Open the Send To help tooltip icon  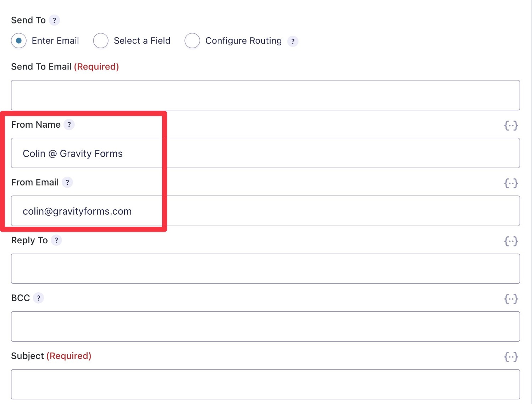(x=54, y=20)
